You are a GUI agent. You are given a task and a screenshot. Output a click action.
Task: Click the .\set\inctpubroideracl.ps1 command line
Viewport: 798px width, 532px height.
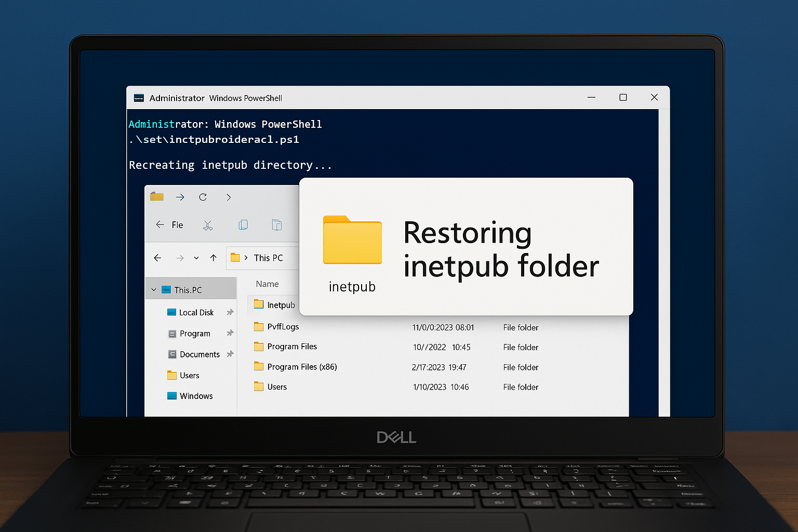pyautogui.click(x=214, y=140)
